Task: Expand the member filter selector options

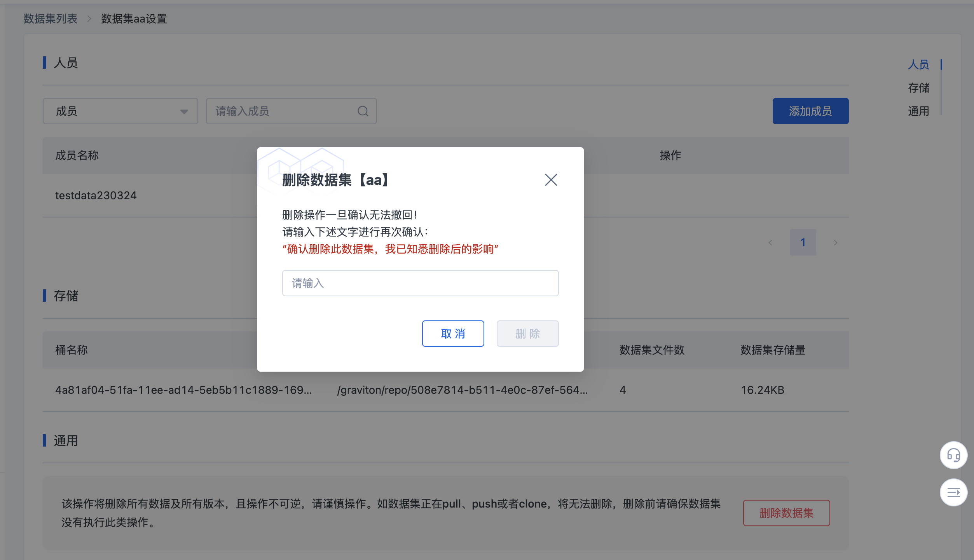Action: coord(183,111)
